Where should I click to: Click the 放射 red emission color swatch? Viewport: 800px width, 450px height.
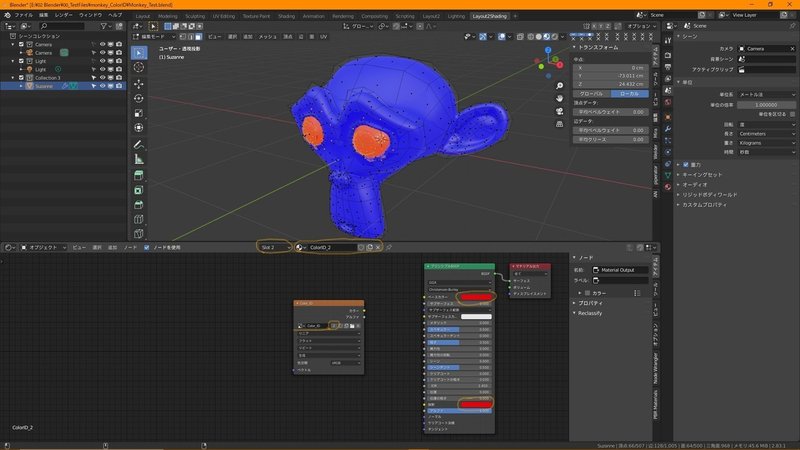pos(476,405)
